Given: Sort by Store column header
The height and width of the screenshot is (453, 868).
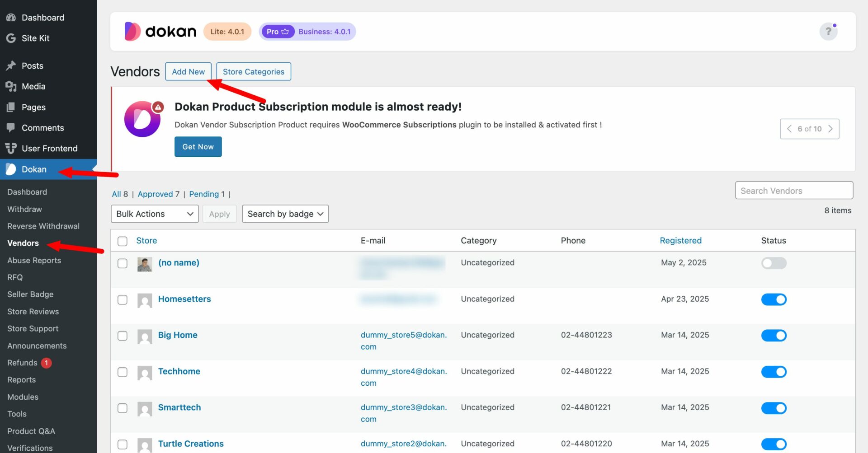Looking at the screenshot, I should pos(146,240).
